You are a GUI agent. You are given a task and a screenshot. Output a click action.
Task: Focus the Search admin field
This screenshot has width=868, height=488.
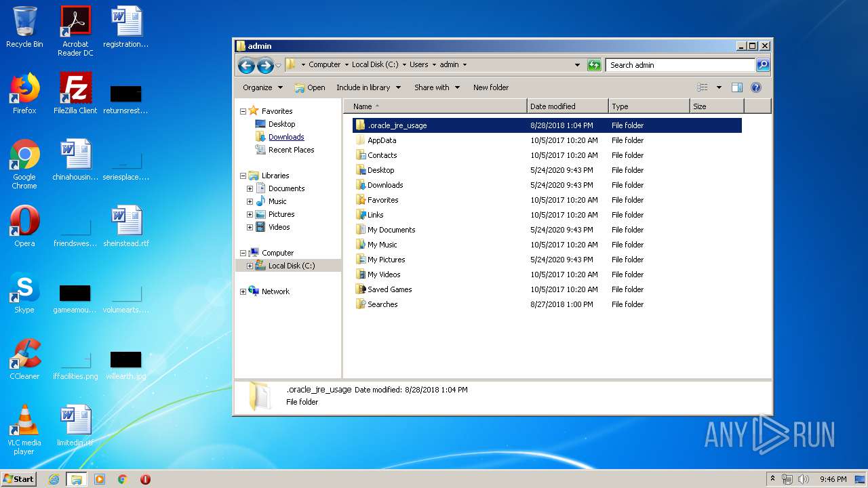coord(680,65)
